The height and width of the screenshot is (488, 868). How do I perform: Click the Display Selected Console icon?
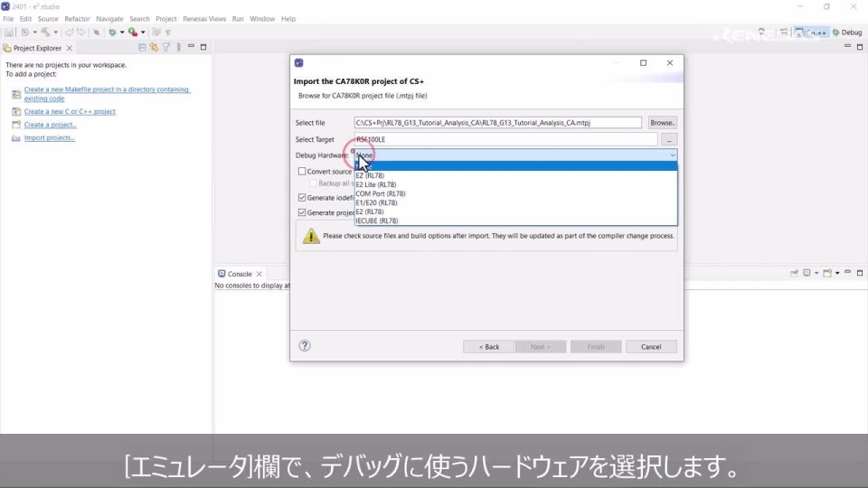click(x=807, y=273)
